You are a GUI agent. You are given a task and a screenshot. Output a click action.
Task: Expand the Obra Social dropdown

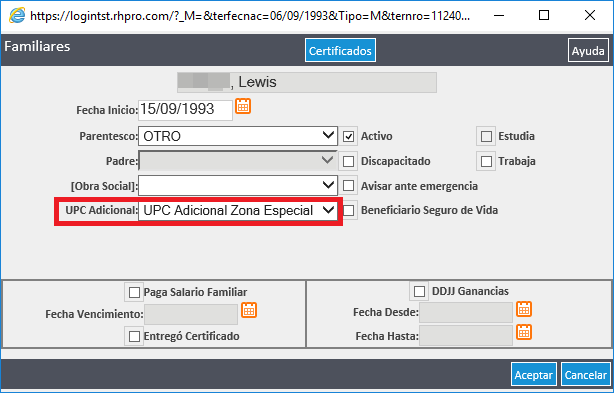[238, 186]
